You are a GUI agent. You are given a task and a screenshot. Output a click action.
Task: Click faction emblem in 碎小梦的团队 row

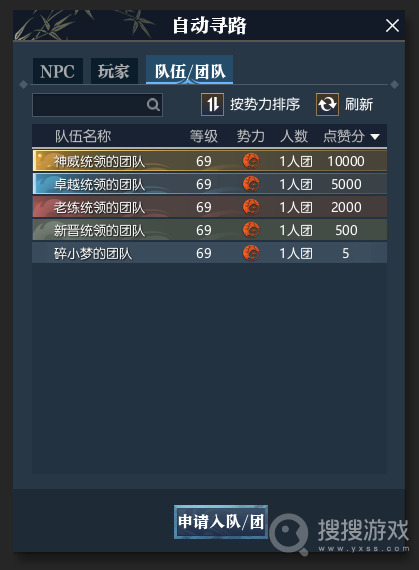tap(251, 253)
